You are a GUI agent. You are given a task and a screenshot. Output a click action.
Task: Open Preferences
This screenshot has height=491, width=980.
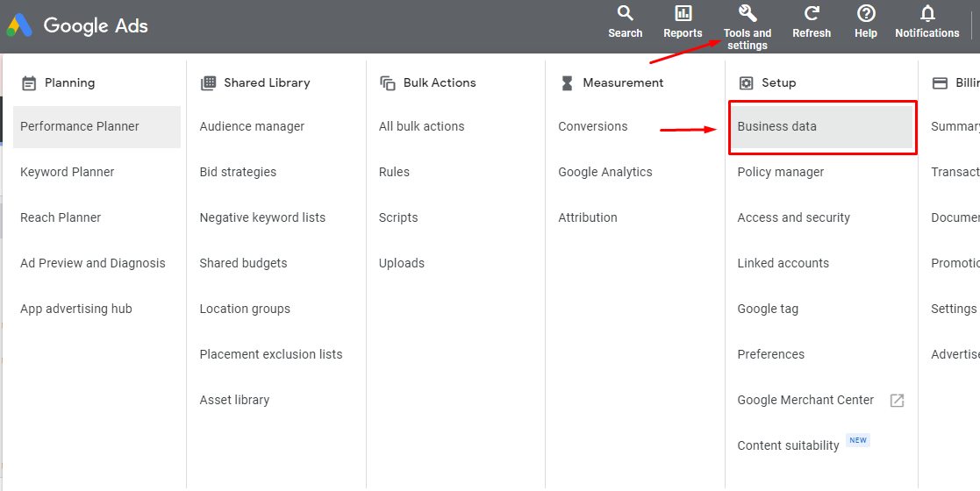click(x=770, y=354)
